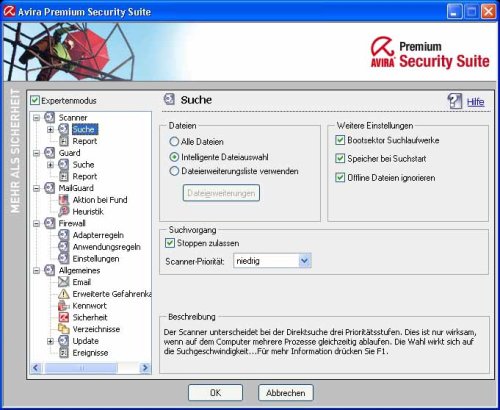Click the Firewall gear icon

[50, 223]
